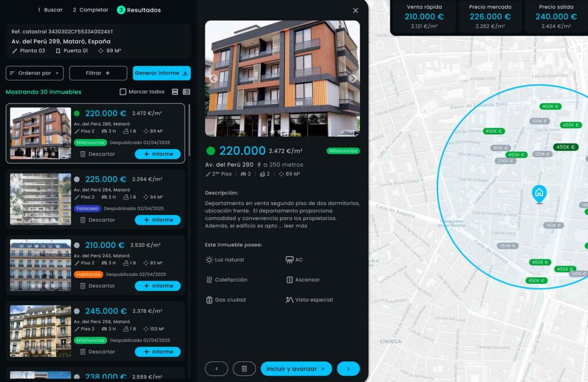Screen dimensions: 588x382
Task: Go to previous property with back arrow
Action: pyautogui.click(x=216, y=369)
